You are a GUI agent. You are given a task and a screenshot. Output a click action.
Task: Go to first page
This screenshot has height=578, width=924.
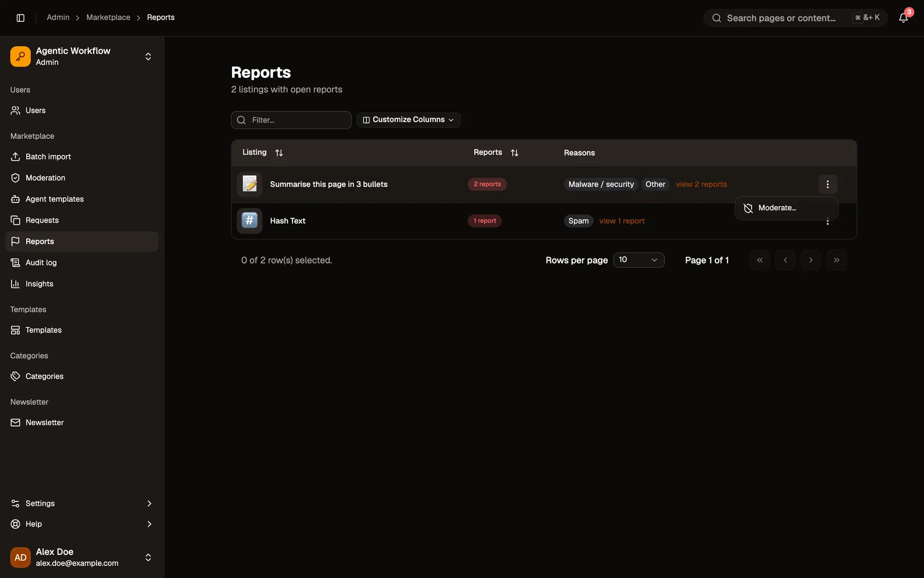point(760,260)
